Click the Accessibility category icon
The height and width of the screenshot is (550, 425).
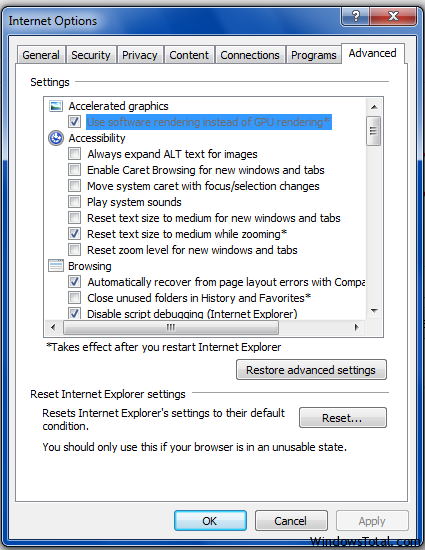click(x=56, y=138)
